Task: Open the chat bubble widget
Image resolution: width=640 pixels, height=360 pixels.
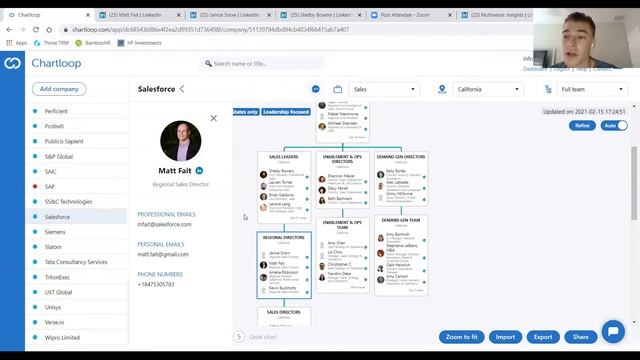Action: coord(613,331)
